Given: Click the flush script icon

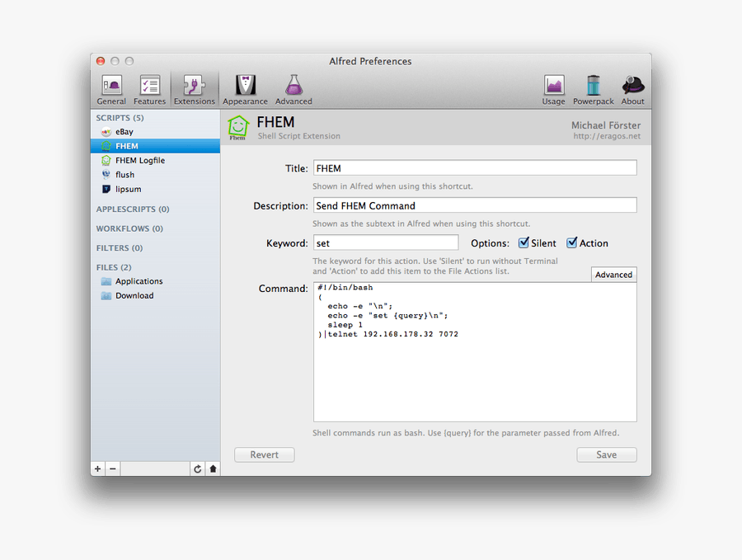Looking at the screenshot, I should [106, 175].
